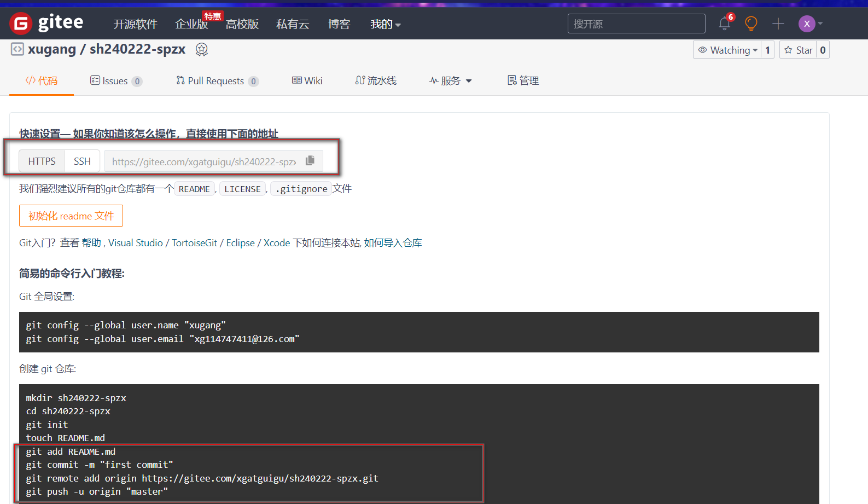Screen dimensions: 868x504
Task: Click the git commit "first commit" line
Action: [100, 465]
